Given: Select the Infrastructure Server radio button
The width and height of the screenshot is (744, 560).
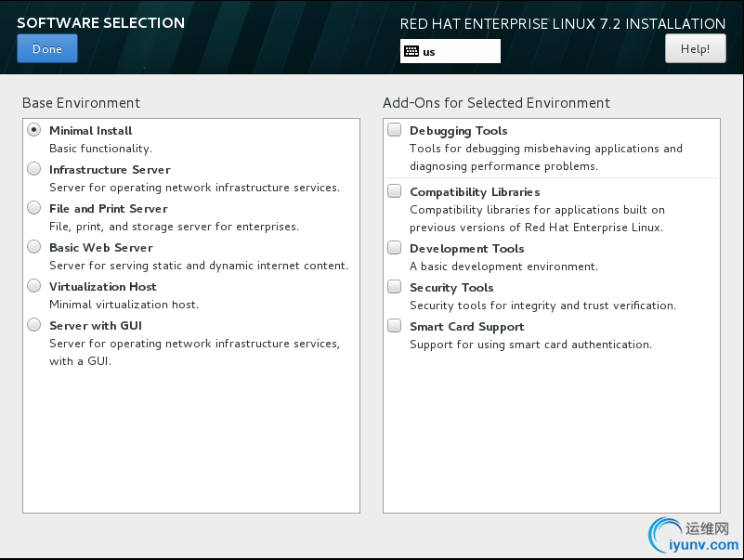Looking at the screenshot, I should tap(34, 168).
